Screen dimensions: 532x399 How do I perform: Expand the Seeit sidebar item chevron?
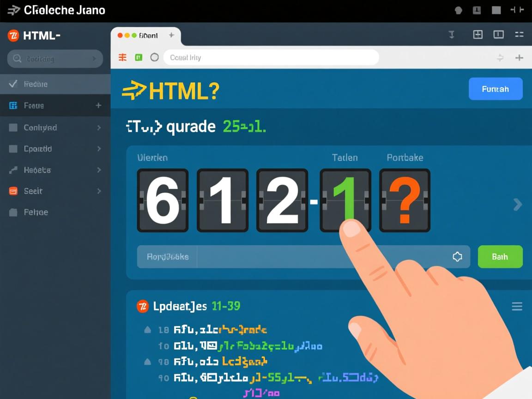(x=99, y=191)
